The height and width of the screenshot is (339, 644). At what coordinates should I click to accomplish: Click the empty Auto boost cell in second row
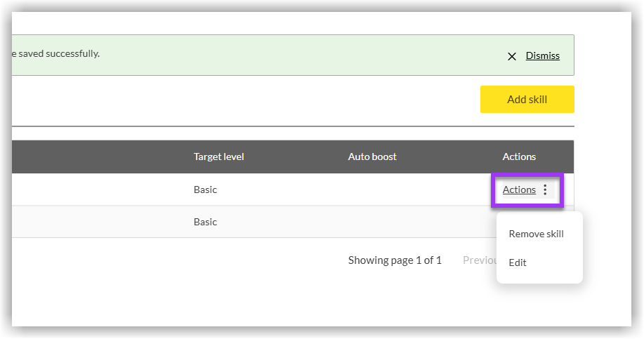[372, 222]
